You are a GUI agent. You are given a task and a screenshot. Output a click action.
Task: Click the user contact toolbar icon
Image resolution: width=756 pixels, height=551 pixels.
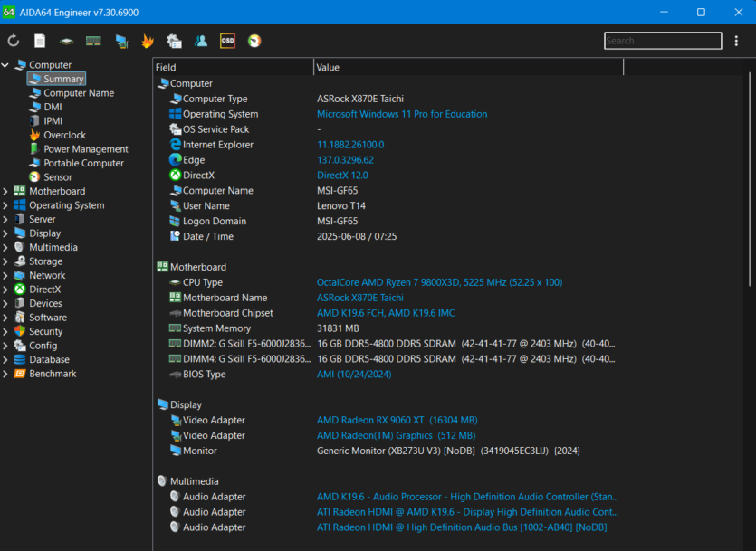click(201, 41)
